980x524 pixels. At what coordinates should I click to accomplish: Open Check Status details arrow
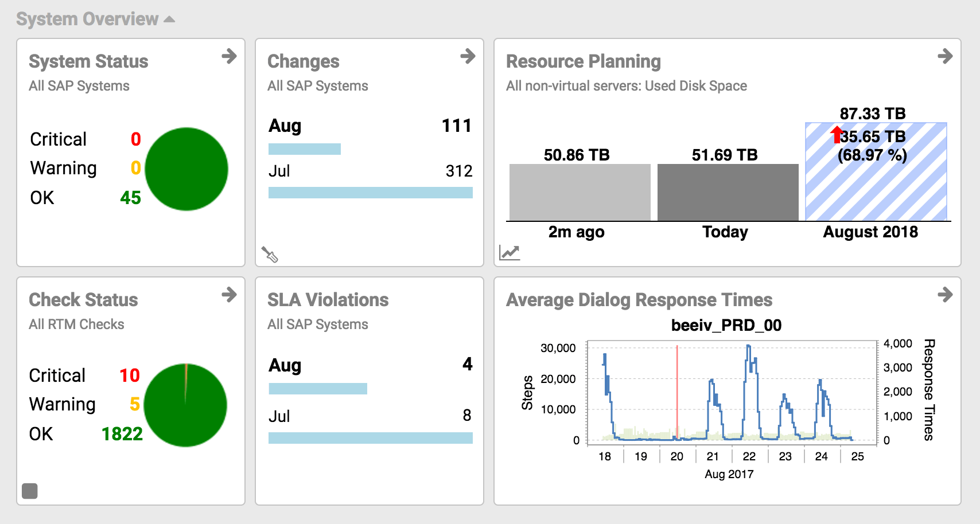(229, 295)
